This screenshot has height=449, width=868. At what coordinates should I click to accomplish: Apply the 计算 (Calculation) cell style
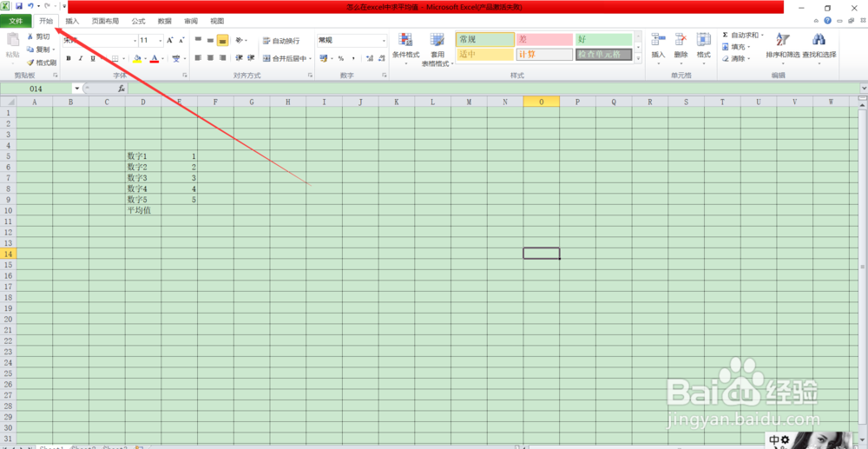coord(545,55)
